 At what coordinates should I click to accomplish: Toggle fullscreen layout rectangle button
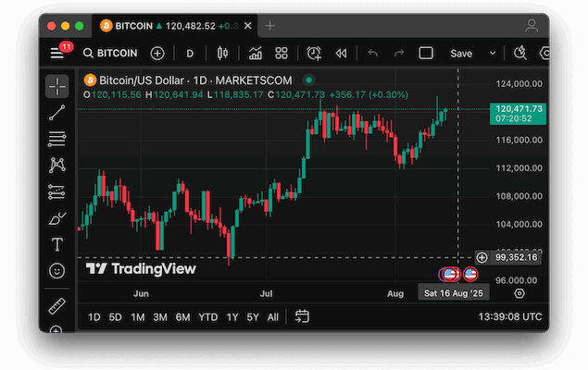[426, 54]
